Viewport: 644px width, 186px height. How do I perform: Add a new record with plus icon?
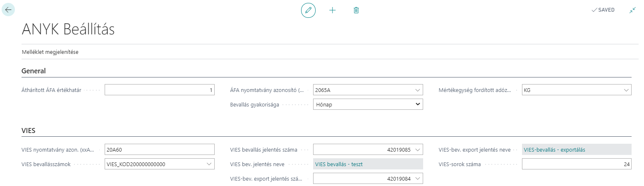(x=332, y=10)
